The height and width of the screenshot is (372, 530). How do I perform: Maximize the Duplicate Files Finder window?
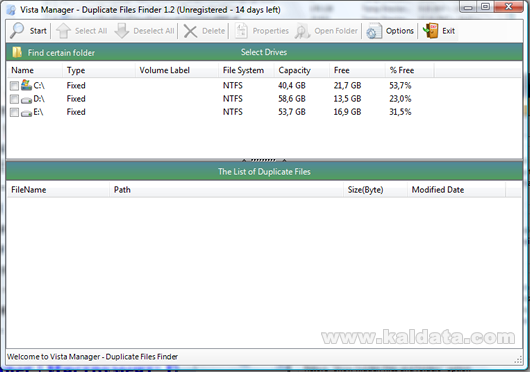(x=485, y=7)
